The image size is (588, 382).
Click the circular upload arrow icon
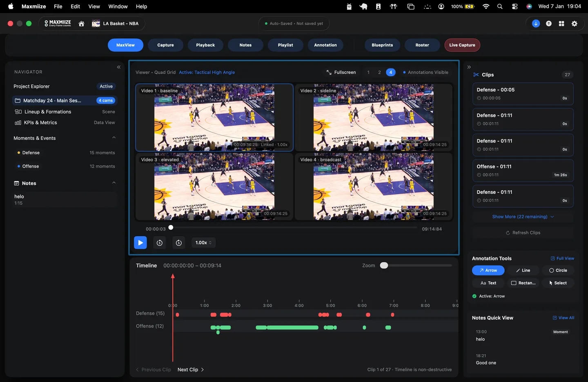pos(549,24)
